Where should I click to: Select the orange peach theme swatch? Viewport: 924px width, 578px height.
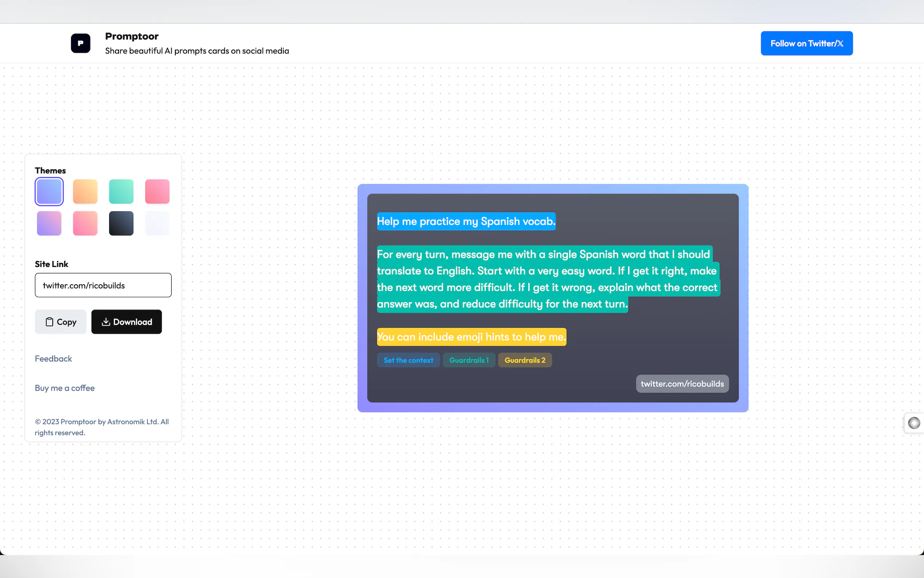click(x=85, y=191)
